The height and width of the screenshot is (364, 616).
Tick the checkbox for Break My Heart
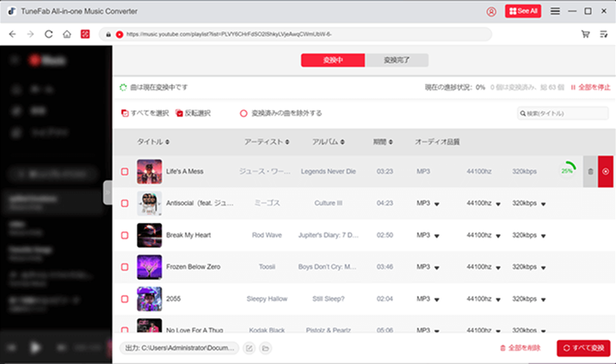(x=125, y=234)
